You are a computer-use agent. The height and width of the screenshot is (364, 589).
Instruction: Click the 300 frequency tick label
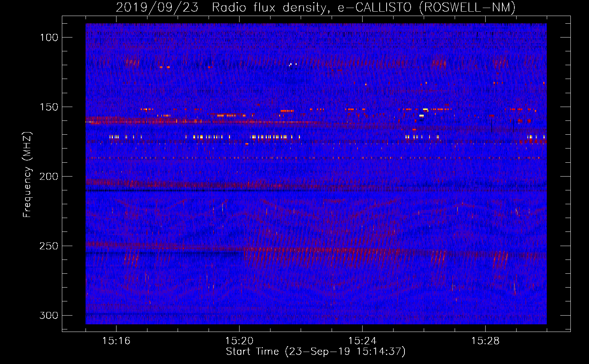49,315
